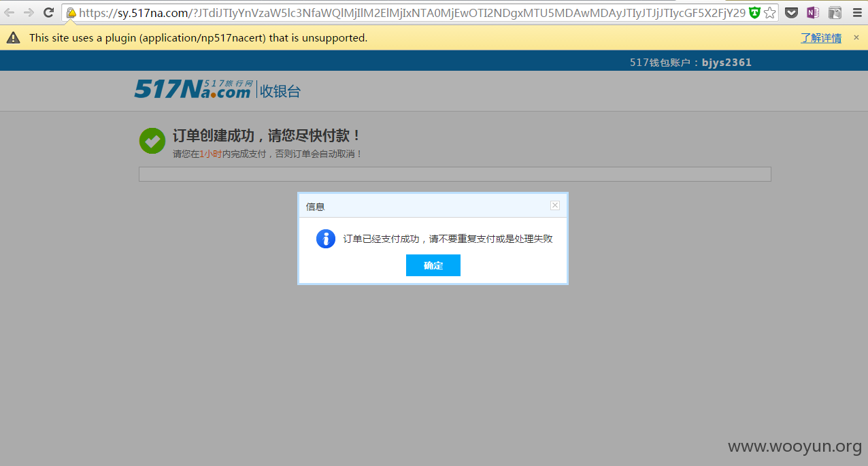Viewport: 868px width, 466px height.
Task: Click the browser forward arrow
Action: pyautogui.click(x=29, y=12)
